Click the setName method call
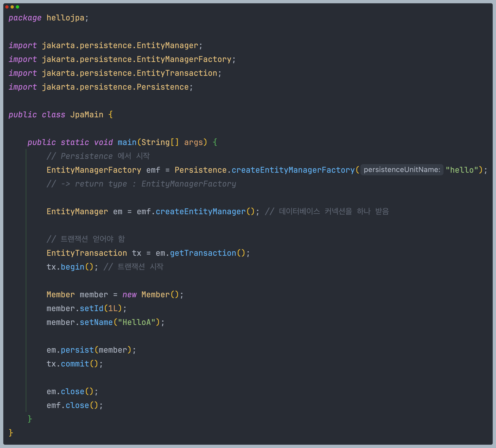The image size is (496, 448). pos(96,322)
